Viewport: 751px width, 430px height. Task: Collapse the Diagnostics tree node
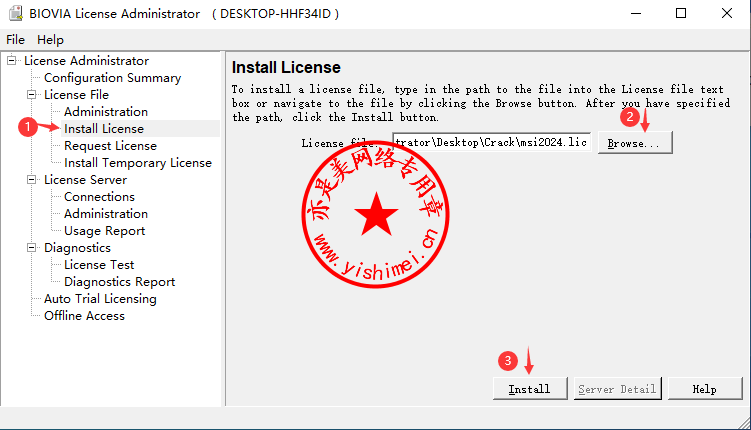[32, 248]
